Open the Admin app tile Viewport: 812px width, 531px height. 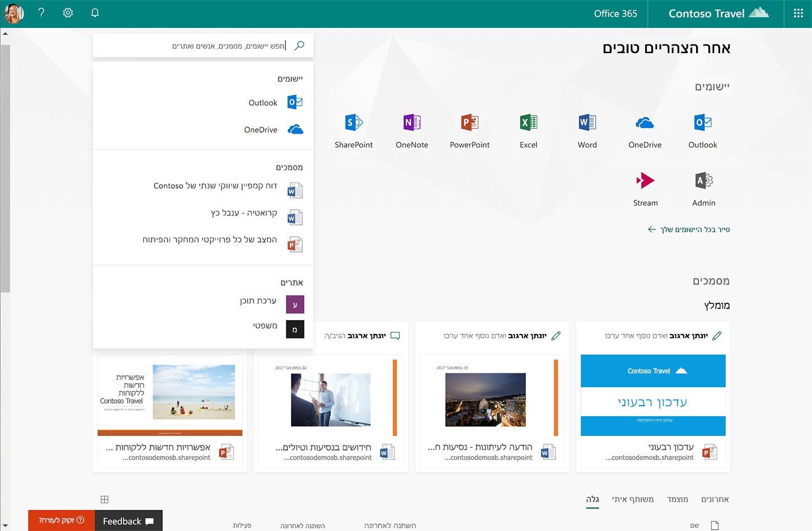(x=704, y=189)
